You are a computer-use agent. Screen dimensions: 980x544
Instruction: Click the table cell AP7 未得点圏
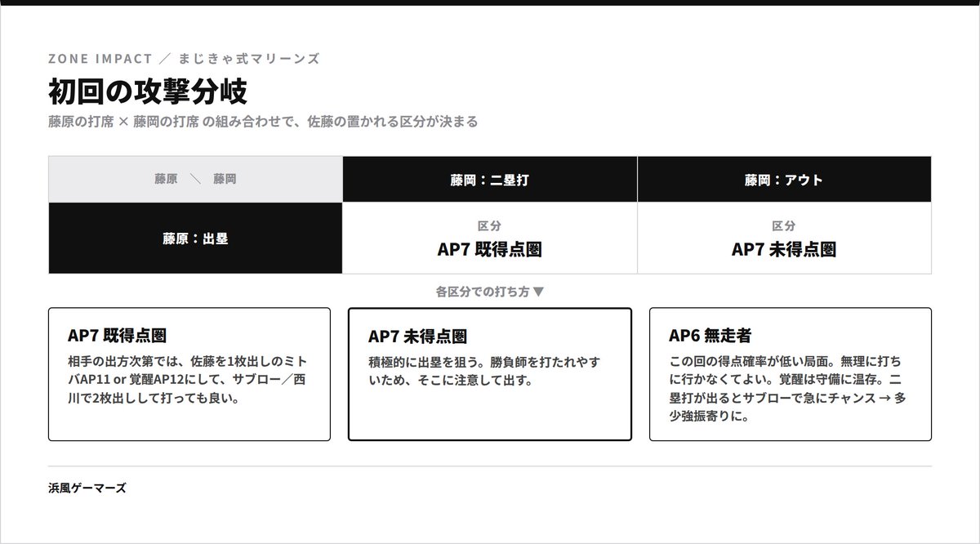(784, 239)
